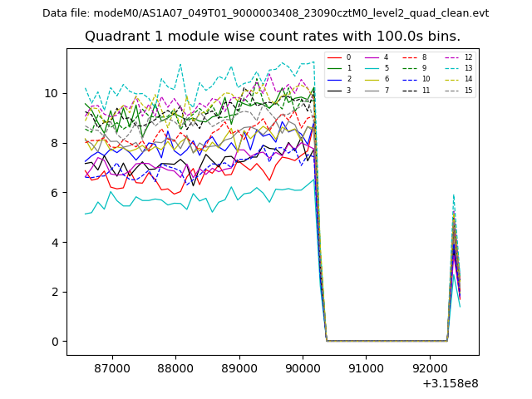Screen dimensions: 532x399
Task: Click the red solid legend line for module 0
Action: [335, 57]
